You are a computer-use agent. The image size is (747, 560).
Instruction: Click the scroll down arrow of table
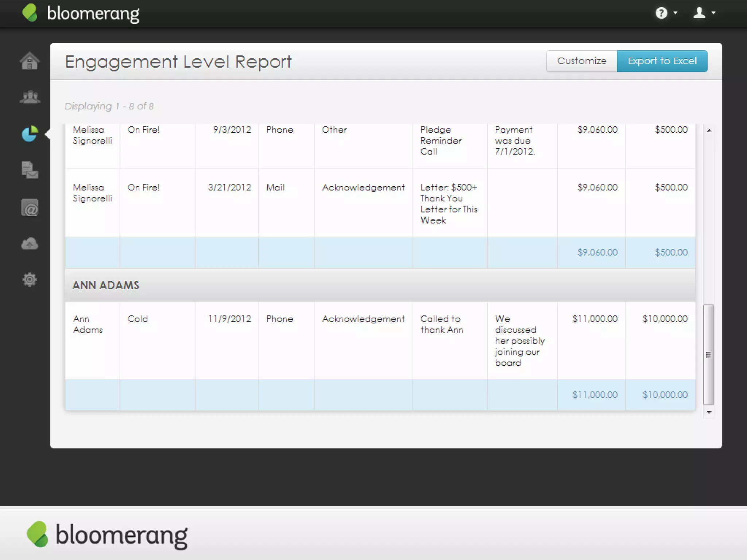click(x=709, y=412)
